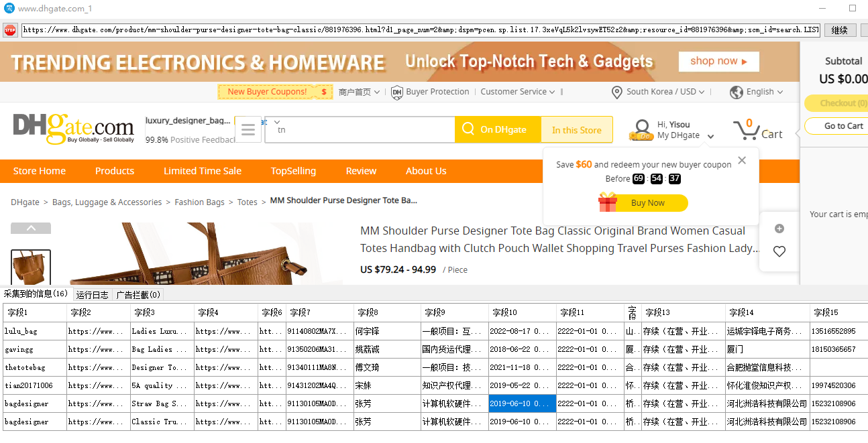Select the "傅文琦" cell

(388, 367)
